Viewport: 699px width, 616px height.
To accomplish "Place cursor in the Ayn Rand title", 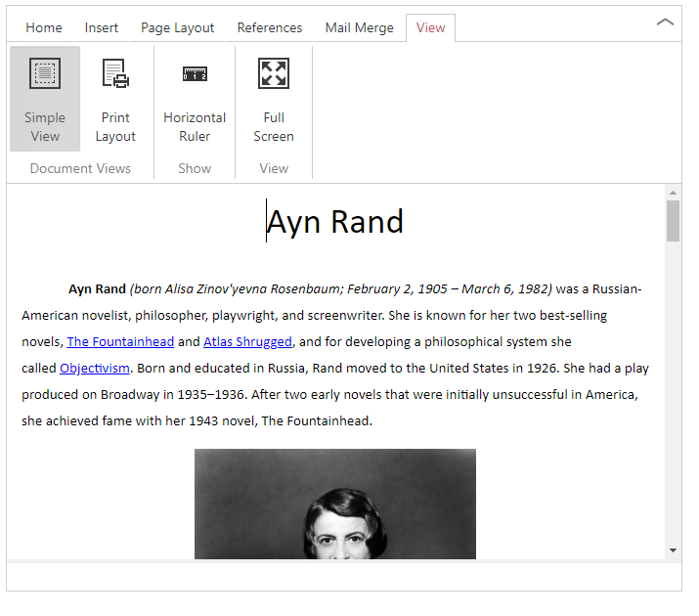I will click(x=335, y=222).
